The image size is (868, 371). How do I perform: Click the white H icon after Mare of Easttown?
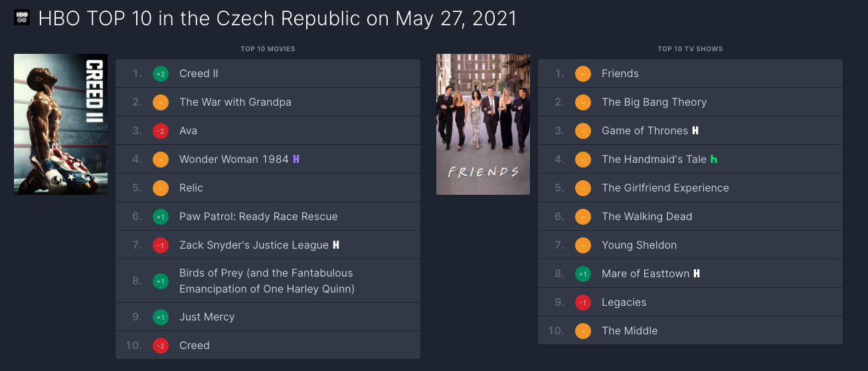coord(697,274)
